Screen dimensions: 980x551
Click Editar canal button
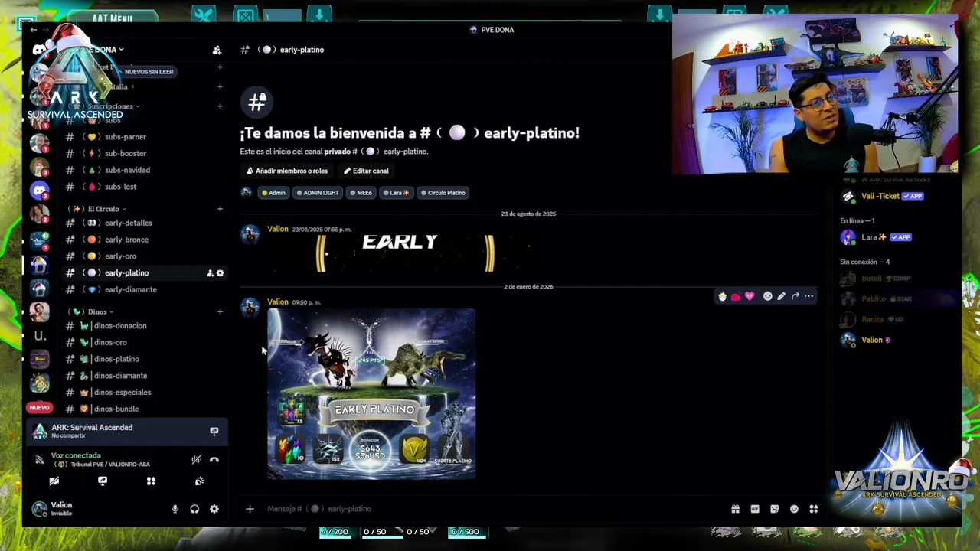(x=366, y=171)
